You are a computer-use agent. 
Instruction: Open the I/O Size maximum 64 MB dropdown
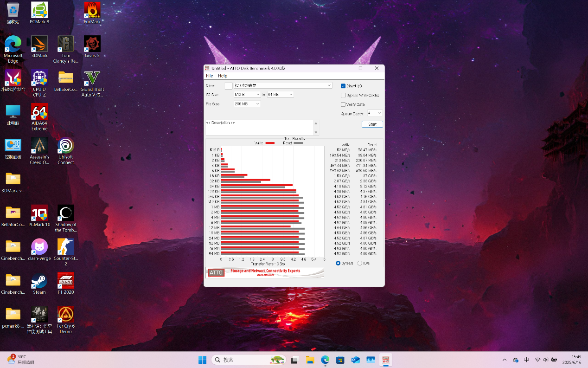280,94
